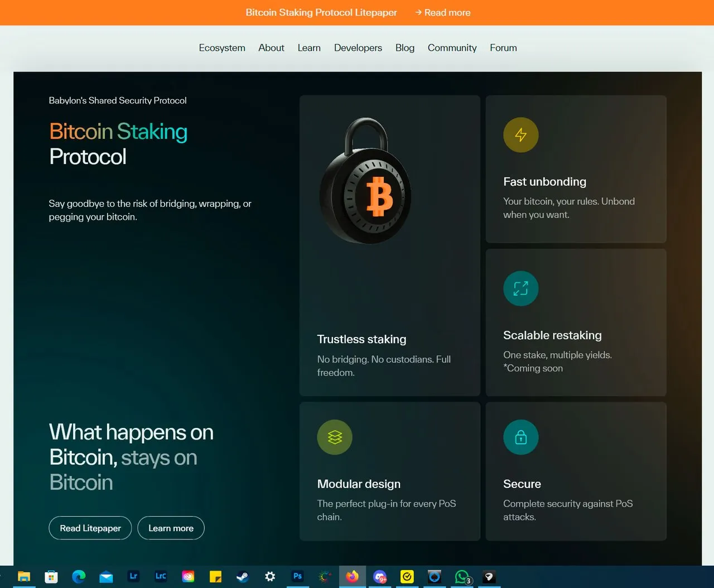Open File Explorer from the taskbar
Viewport: 714px width, 588px height.
click(24, 577)
